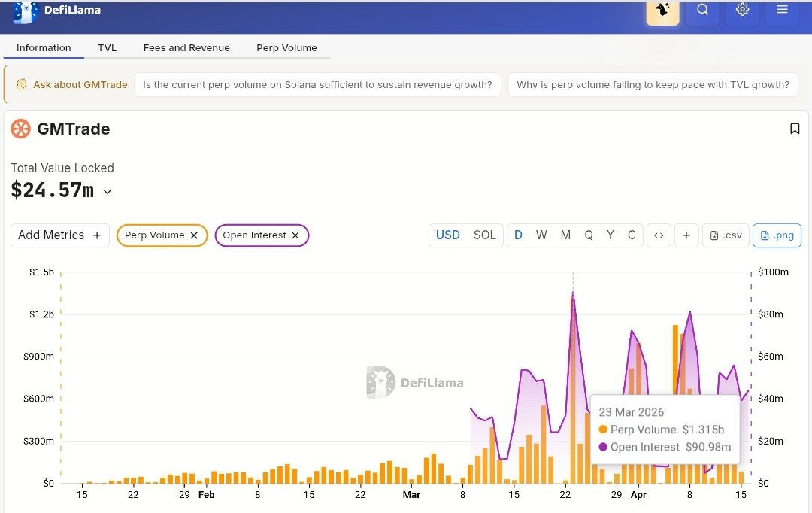Open the settings gear icon
The height and width of the screenshot is (513, 812).
point(743,10)
